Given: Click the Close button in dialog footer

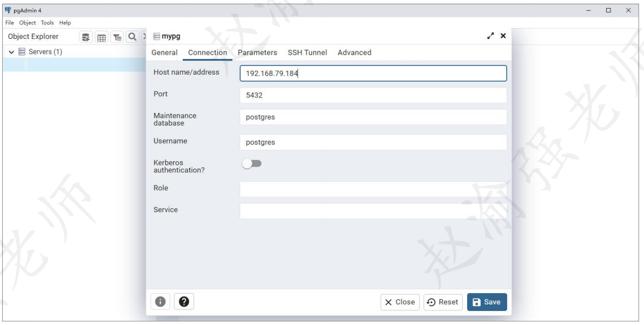Looking at the screenshot, I should tap(400, 302).
